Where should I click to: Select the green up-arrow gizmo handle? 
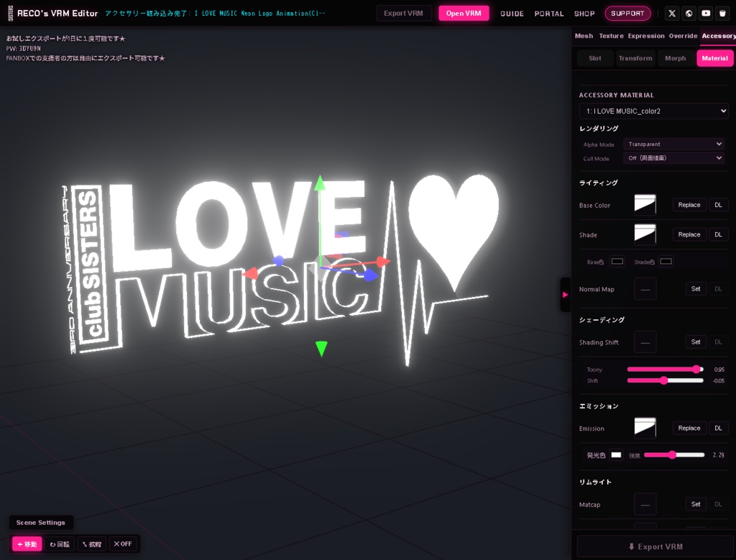320,183
